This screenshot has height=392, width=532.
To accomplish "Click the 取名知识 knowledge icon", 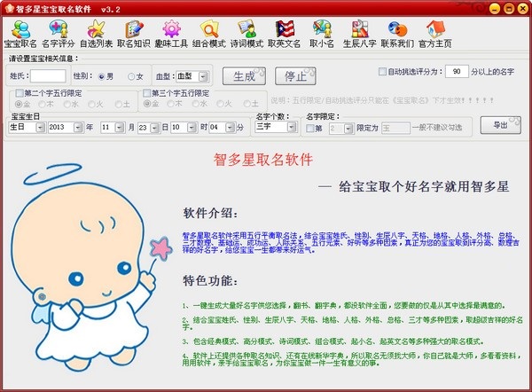I will pyautogui.click(x=134, y=33).
